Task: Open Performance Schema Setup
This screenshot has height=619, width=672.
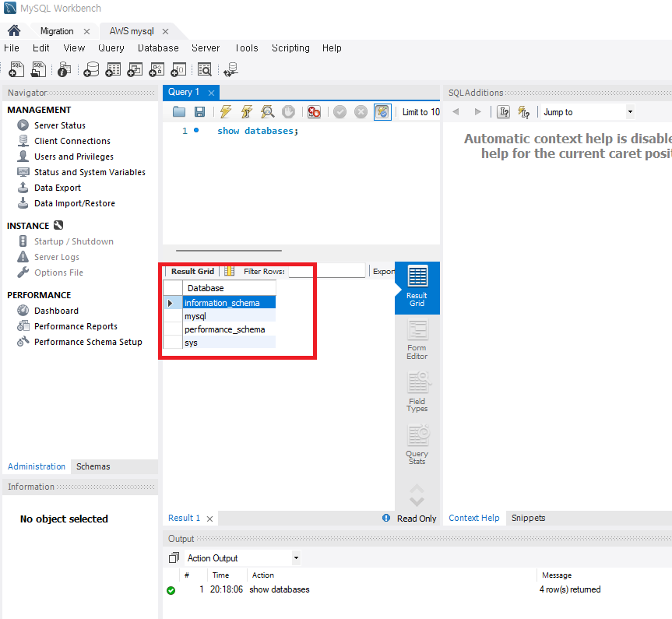Action: tap(88, 342)
